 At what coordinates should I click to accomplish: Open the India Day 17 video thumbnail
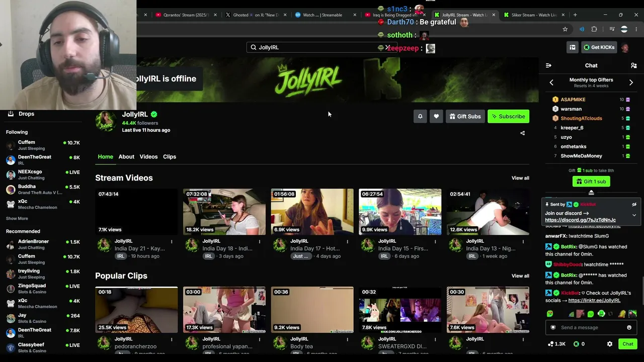point(312,212)
